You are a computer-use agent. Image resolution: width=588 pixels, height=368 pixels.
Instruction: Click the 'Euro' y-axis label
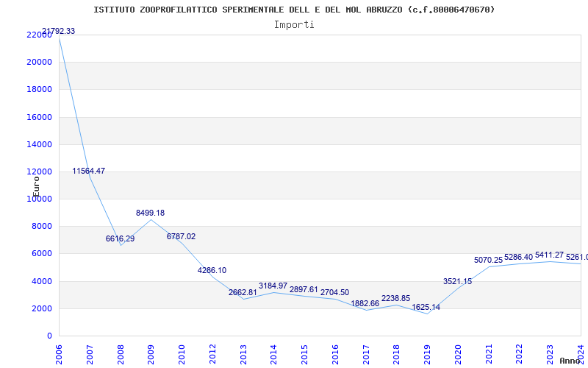click(x=36, y=187)
